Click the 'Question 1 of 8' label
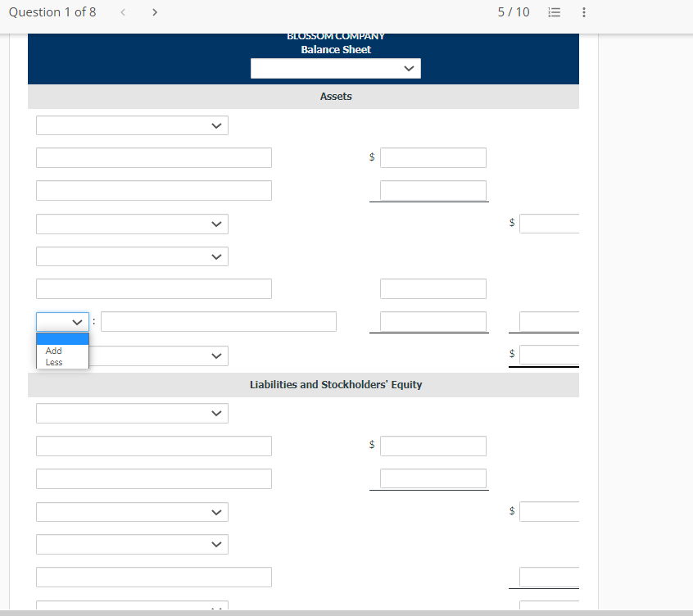Screen dimensions: 693x616 pos(52,12)
